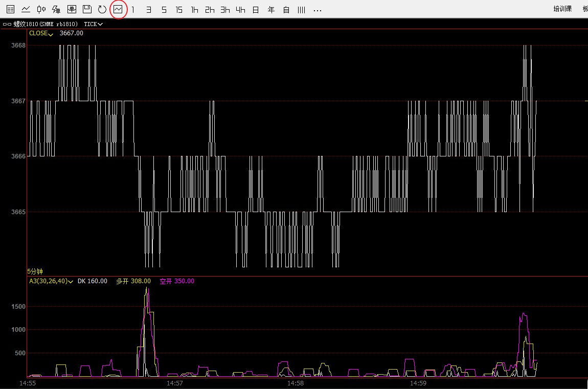Image resolution: width=588 pixels, height=389 pixels.
Task: Refresh the chart with circular arrow
Action: (x=102, y=9)
